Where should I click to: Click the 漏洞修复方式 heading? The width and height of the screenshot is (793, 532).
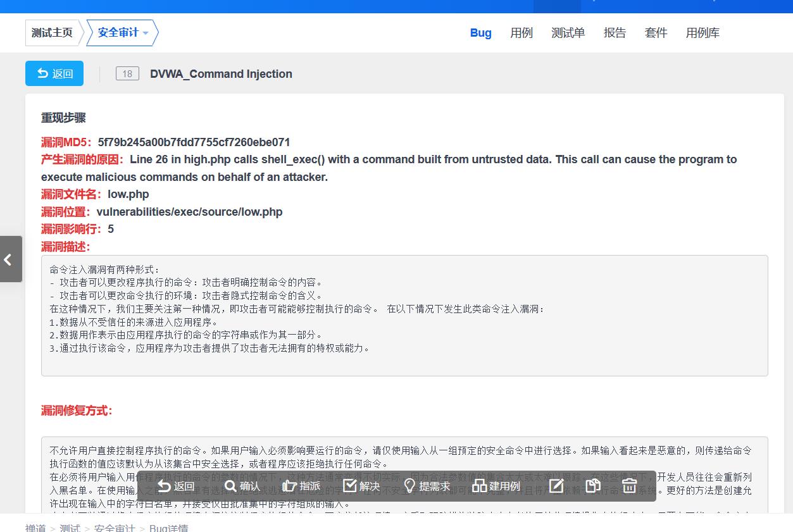77,411
